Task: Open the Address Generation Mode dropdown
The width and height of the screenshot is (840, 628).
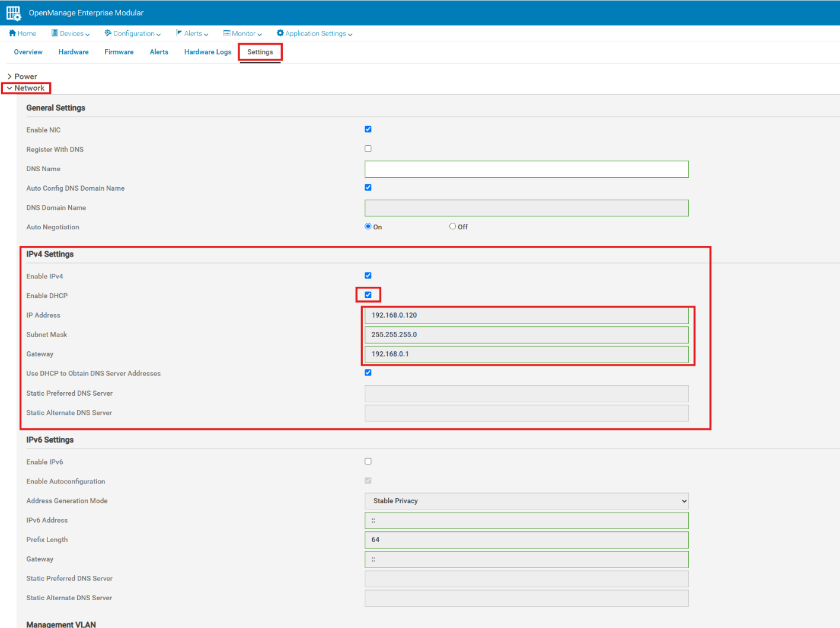Action: (526, 501)
